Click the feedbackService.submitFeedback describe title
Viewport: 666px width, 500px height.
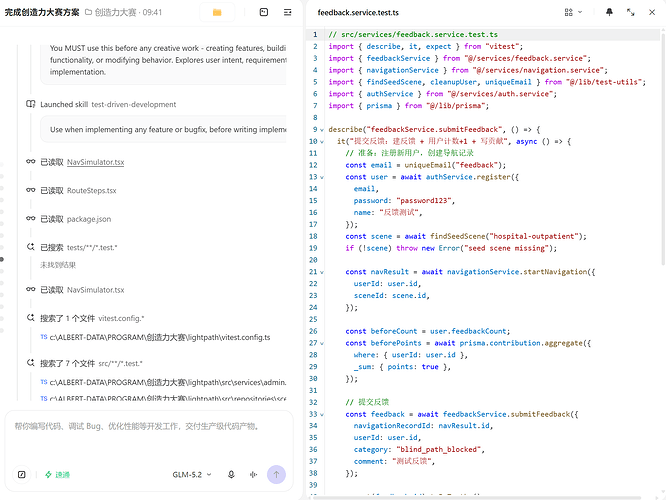(434, 130)
